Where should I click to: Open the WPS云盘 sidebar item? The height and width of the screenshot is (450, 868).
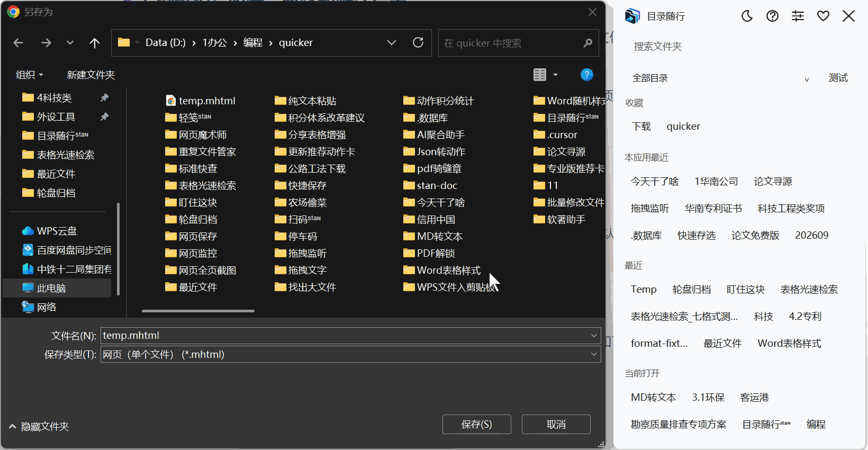click(50, 231)
